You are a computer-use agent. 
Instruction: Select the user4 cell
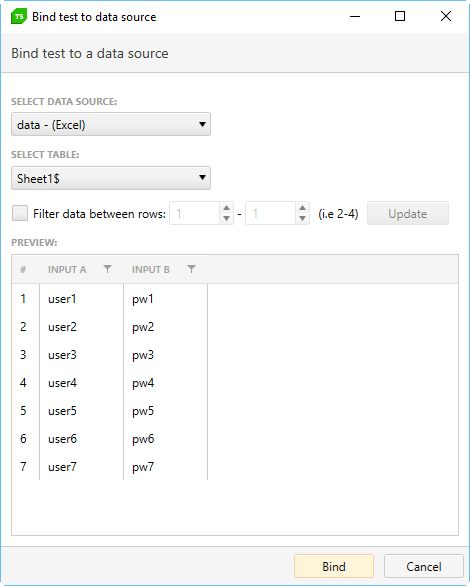pos(81,383)
